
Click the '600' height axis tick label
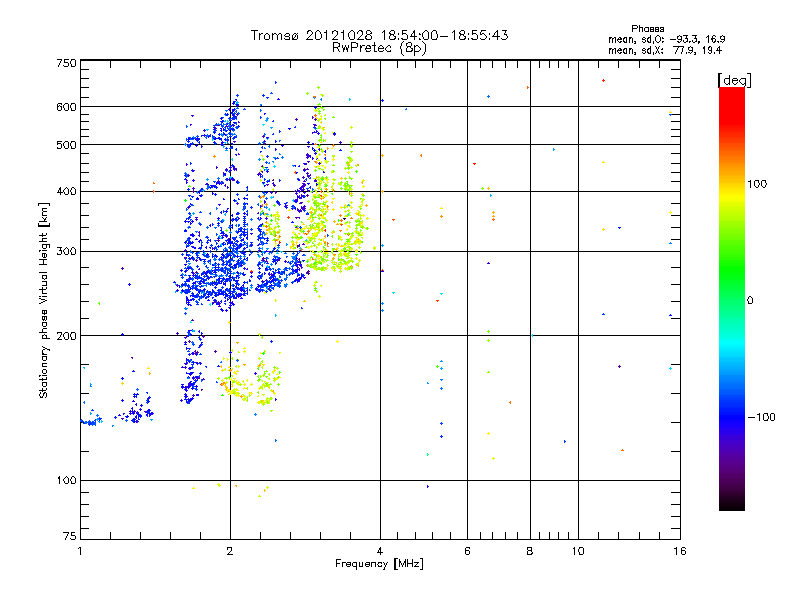(x=67, y=107)
